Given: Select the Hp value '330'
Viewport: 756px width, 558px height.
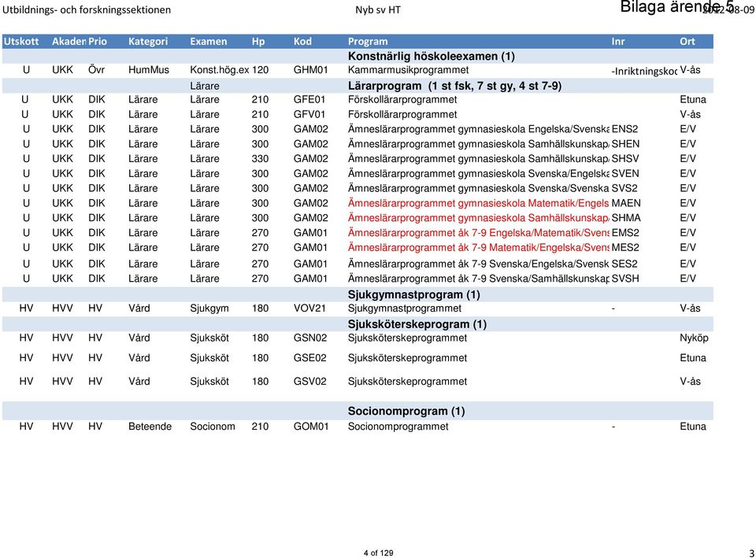Looking at the screenshot, I should coord(261,158).
